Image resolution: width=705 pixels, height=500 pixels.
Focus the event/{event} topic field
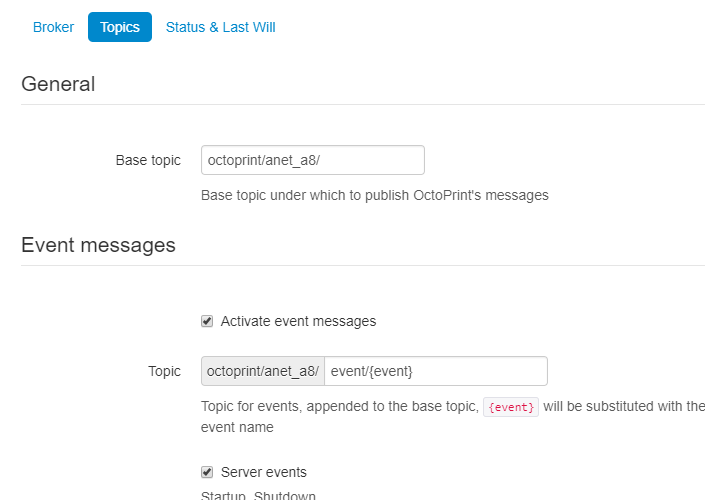tap(435, 371)
